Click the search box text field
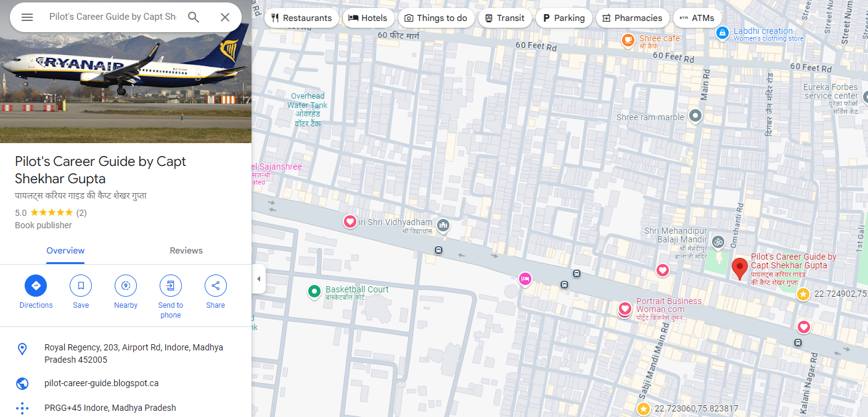 coord(112,17)
